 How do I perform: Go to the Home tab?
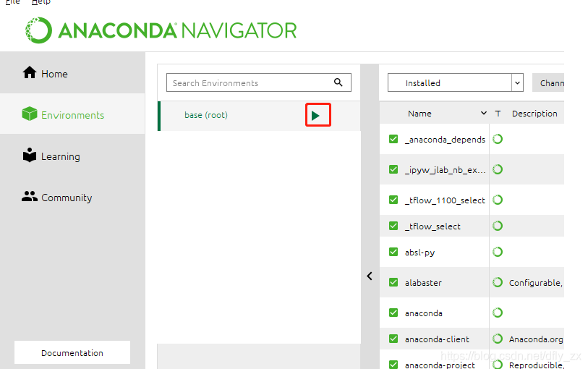click(72, 73)
